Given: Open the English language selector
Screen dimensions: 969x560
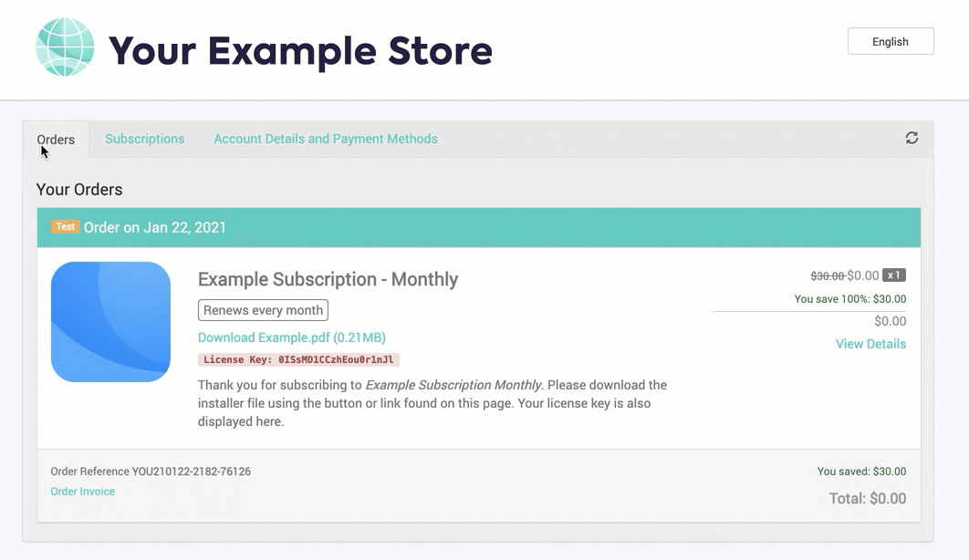Looking at the screenshot, I should (890, 41).
